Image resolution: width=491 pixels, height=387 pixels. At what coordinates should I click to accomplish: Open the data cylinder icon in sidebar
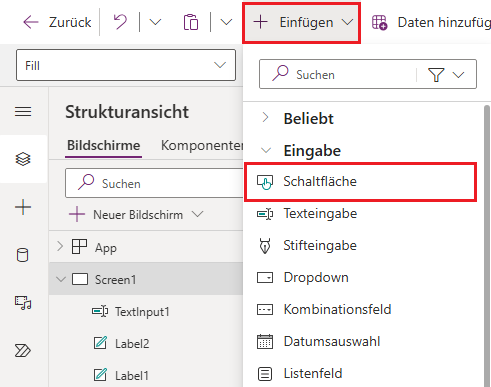pyautogui.click(x=22, y=255)
